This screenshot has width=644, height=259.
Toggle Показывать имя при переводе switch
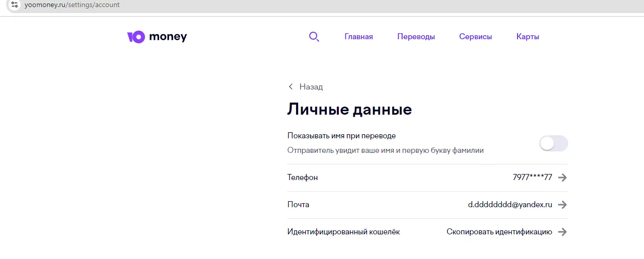point(554,143)
